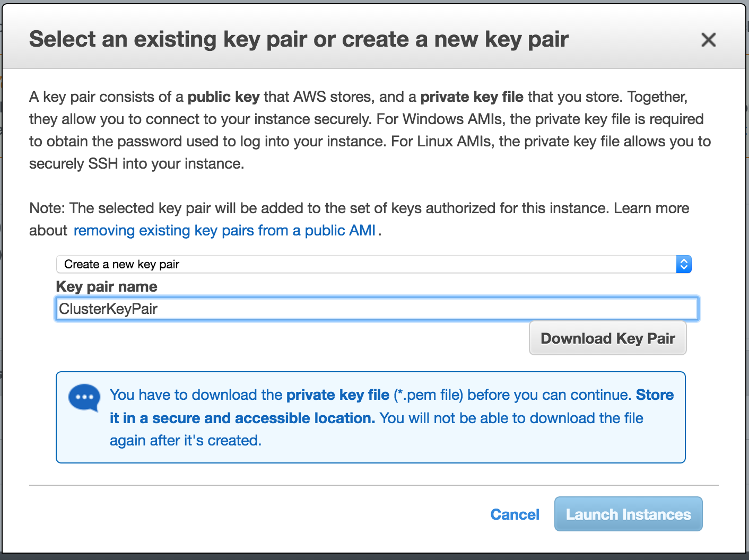Click the 'ClusterKeyPair' text in the field
The height and width of the screenshot is (560, 749).
click(x=108, y=309)
